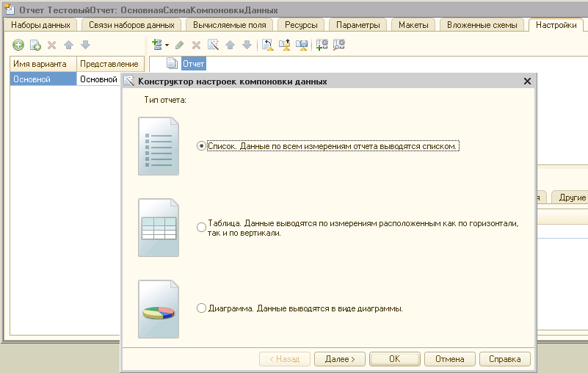The image size is (588, 373).
Task: Move variant down in the left toolbar
Action: [85, 45]
